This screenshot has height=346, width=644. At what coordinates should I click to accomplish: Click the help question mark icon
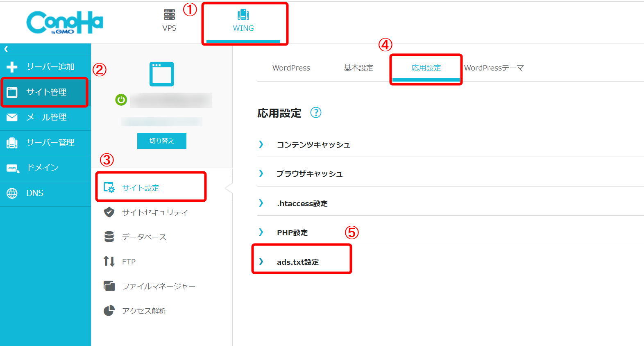tap(316, 112)
